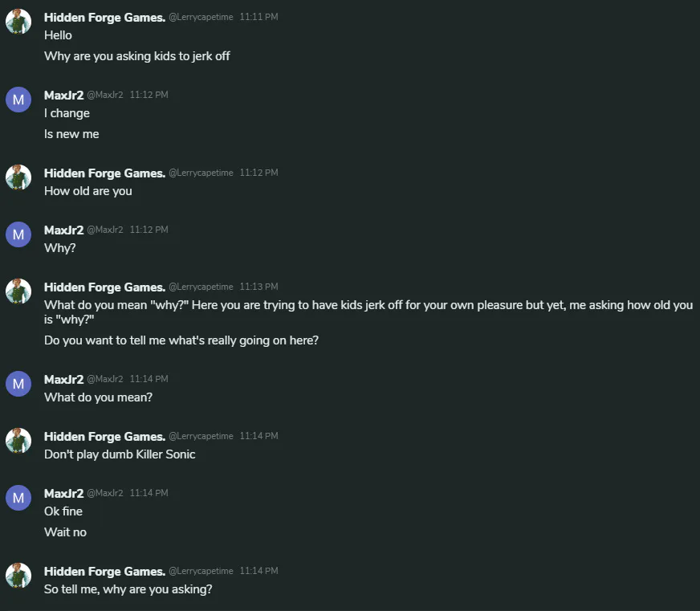Open MaxJr2 username above "Ok fine"

tap(63, 493)
